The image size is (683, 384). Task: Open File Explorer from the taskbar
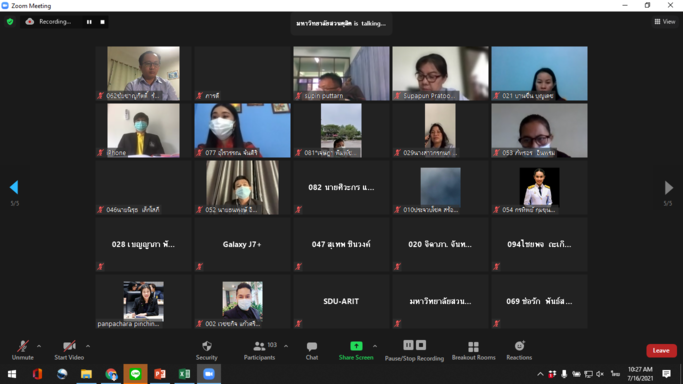tap(86, 374)
